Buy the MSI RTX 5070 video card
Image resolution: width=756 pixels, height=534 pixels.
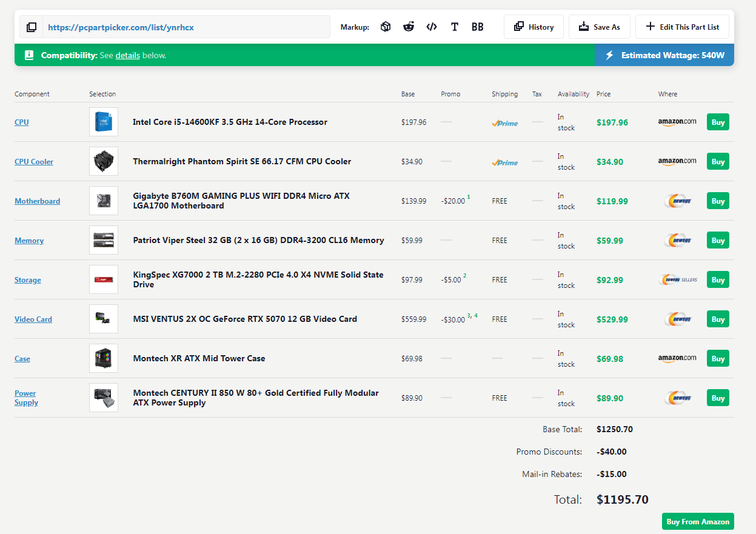[x=718, y=319]
